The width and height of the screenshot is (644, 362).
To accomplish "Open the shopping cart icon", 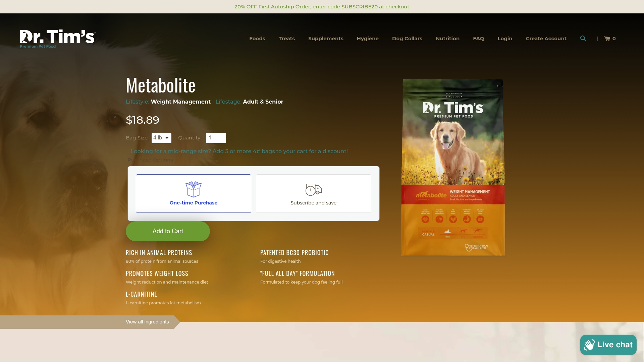I will point(607,39).
